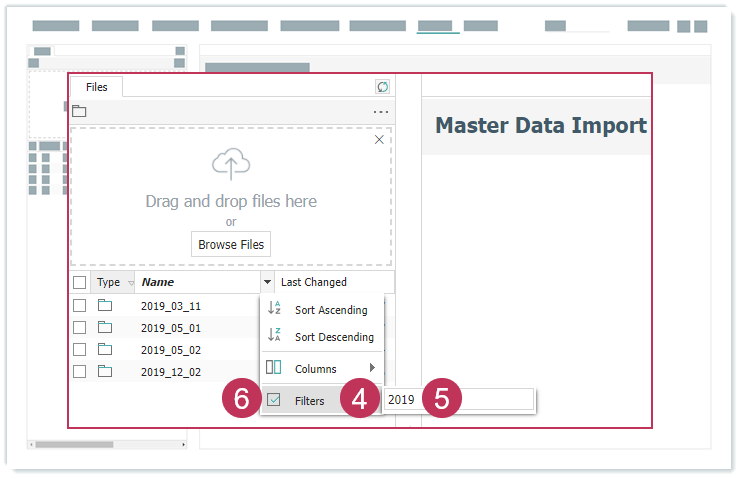
Task: Click folder icon of 2019_03_11 row
Action: [x=105, y=305]
